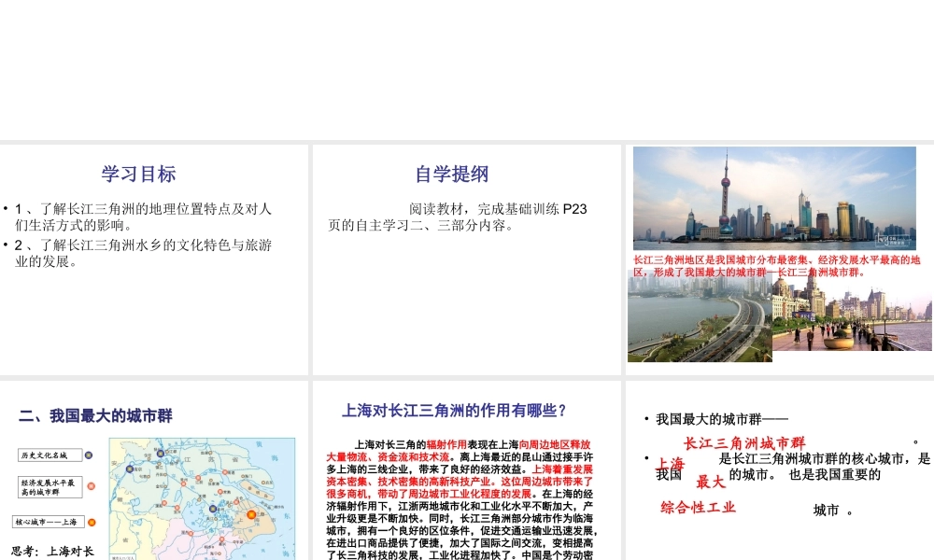This screenshot has width=934, height=560.
Task: Open the 学习目标 slide thumbnail
Action: coord(154,259)
